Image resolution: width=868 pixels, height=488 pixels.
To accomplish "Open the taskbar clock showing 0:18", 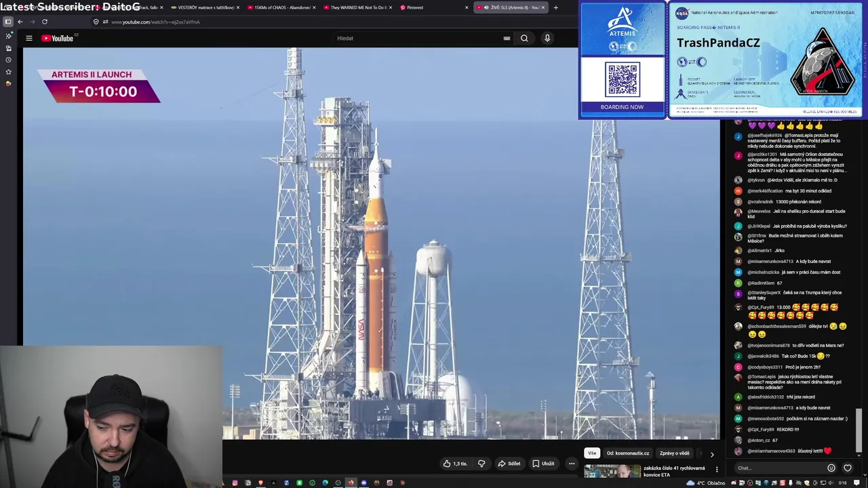I will (x=842, y=483).
